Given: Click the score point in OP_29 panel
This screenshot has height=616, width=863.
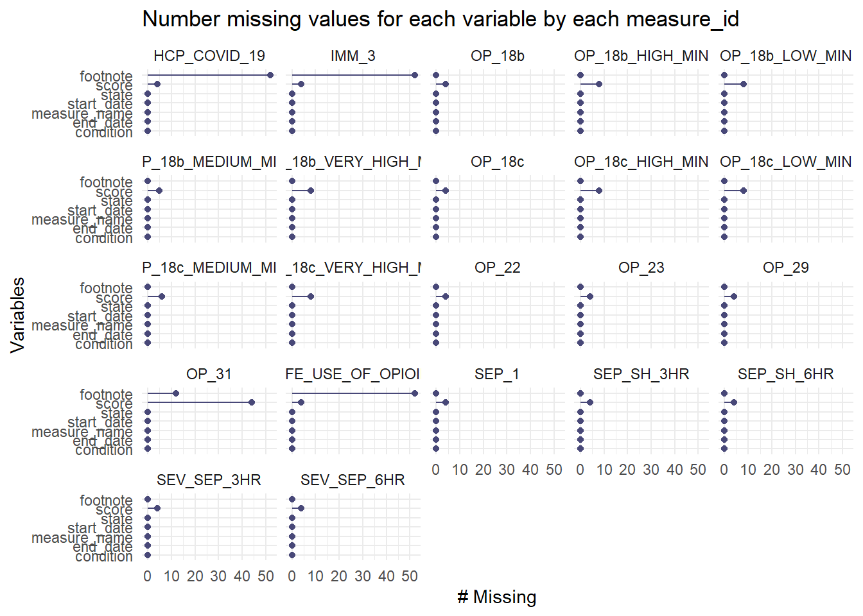Looking at the screenshot, I should pyautogui.click(x=734, y=296).
